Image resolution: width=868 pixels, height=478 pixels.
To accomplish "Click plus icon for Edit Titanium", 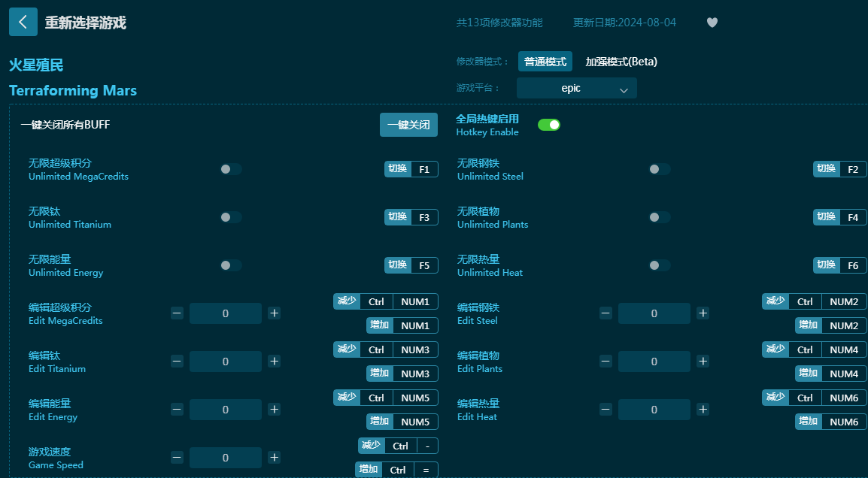I will pyautogui.click(x=274, y=362).
